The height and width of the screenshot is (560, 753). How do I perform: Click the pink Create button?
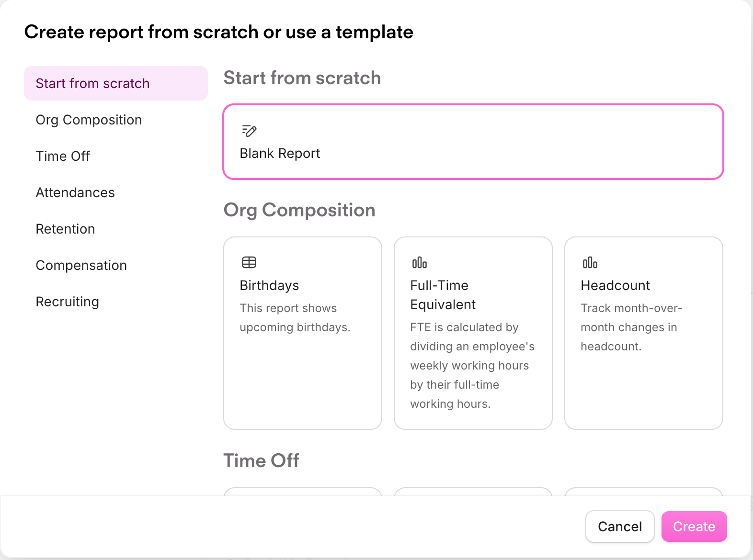pyautogui.click(x=694, y=526)
